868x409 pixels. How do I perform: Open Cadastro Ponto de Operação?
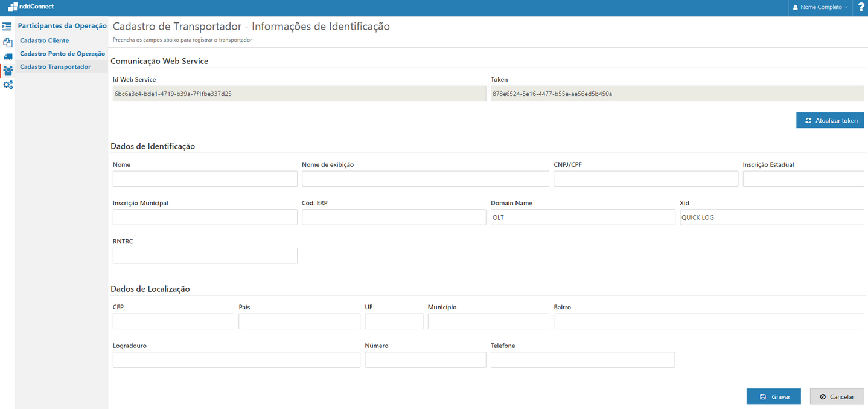(62, 53)
